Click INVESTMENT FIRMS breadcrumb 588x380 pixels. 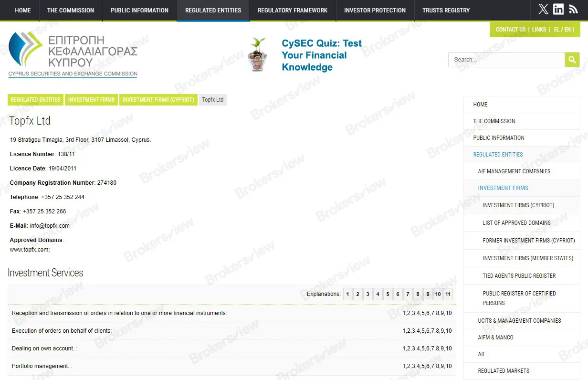coord(91,100)
